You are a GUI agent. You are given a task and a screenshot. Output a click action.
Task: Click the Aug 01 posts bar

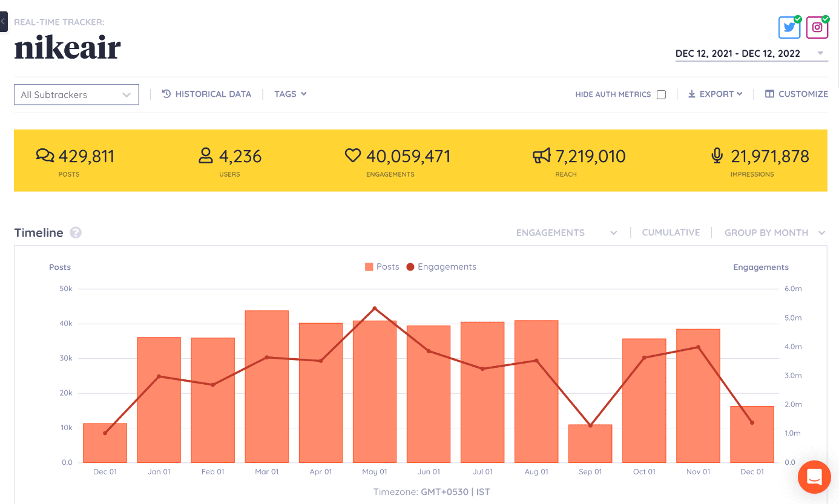point(536,391)
